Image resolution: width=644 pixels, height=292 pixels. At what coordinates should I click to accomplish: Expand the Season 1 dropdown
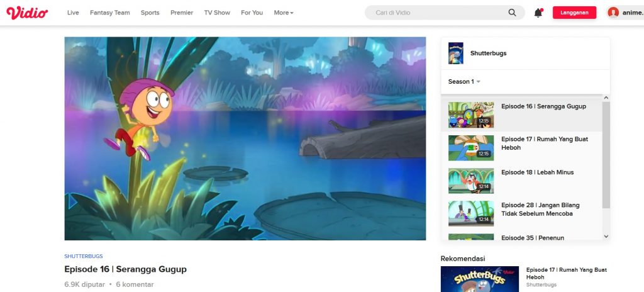[464, 81]
